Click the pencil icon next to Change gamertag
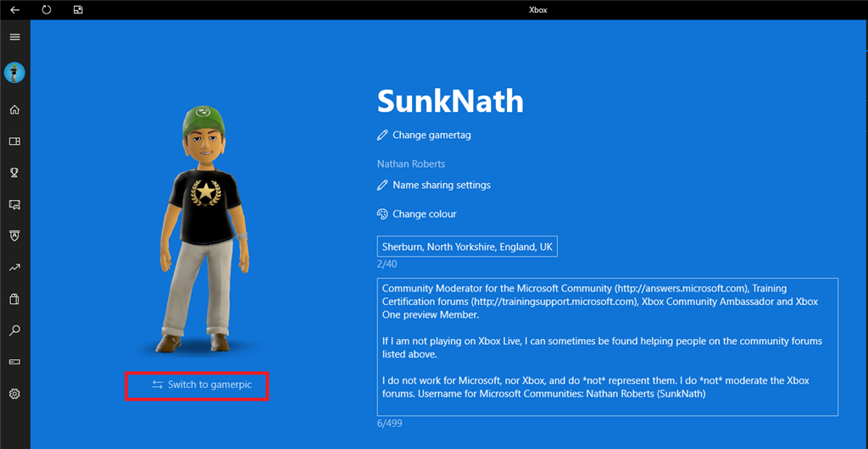Image resolution: width=868 pixels, height=449 pixels. (x=382, y=135)
